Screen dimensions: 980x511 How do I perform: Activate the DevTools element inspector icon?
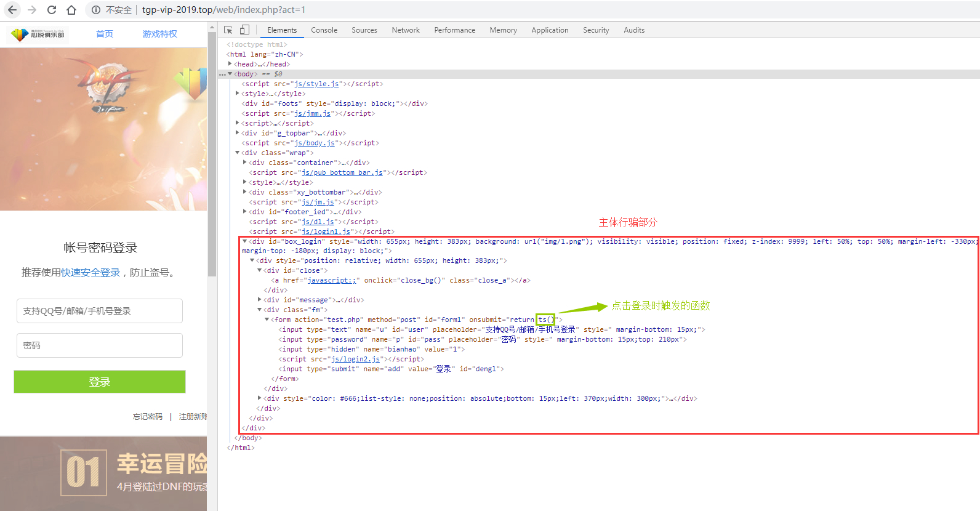coord(228,30)
